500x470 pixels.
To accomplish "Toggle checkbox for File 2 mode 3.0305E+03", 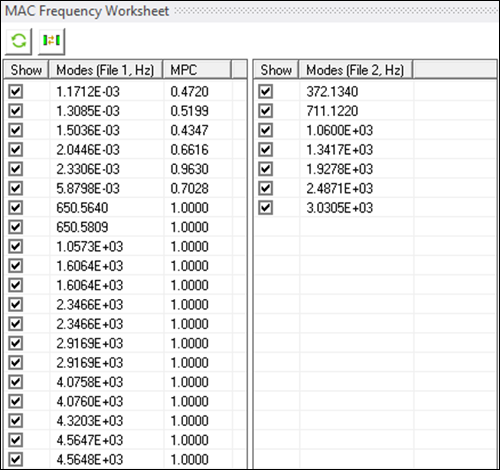I will (265, 208).
